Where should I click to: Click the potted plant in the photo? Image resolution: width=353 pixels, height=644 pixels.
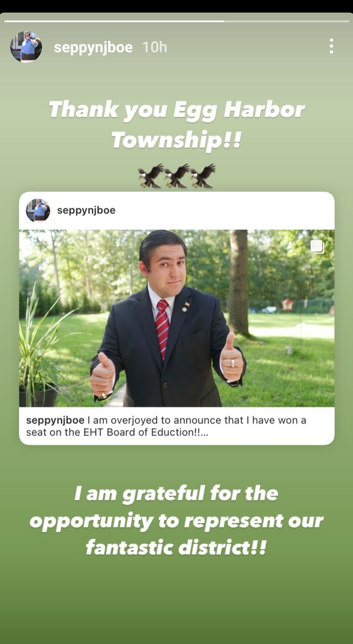click(x=38, y=351)
